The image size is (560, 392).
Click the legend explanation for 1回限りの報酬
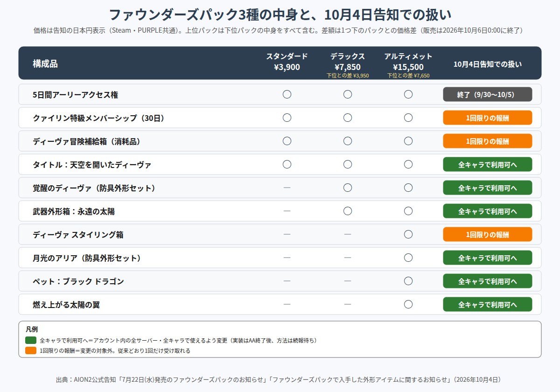point(115,350)
